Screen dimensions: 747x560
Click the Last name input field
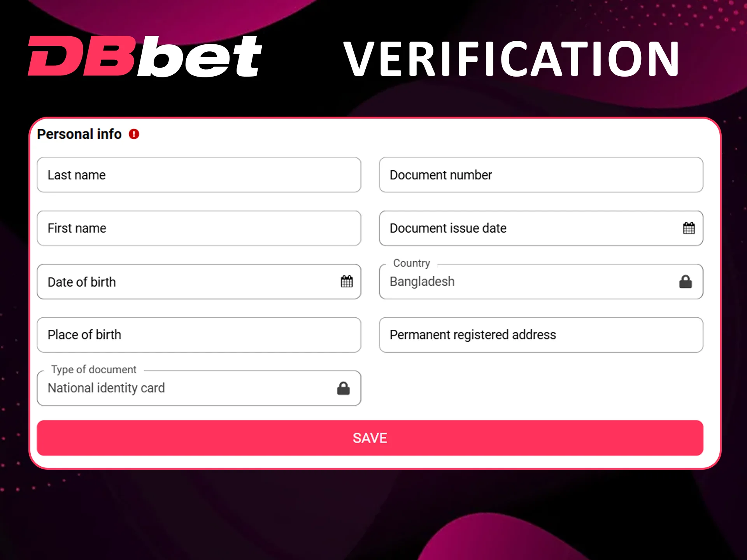click(199, 175)
